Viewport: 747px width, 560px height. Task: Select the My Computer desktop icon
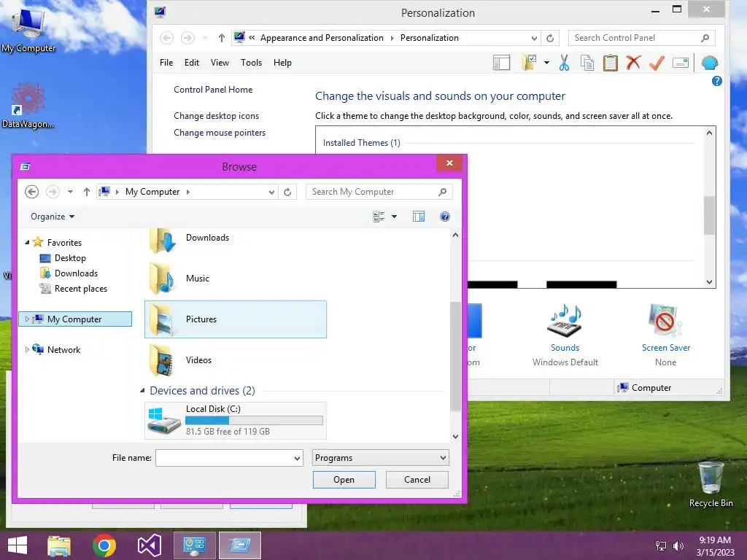pos(28,29)
